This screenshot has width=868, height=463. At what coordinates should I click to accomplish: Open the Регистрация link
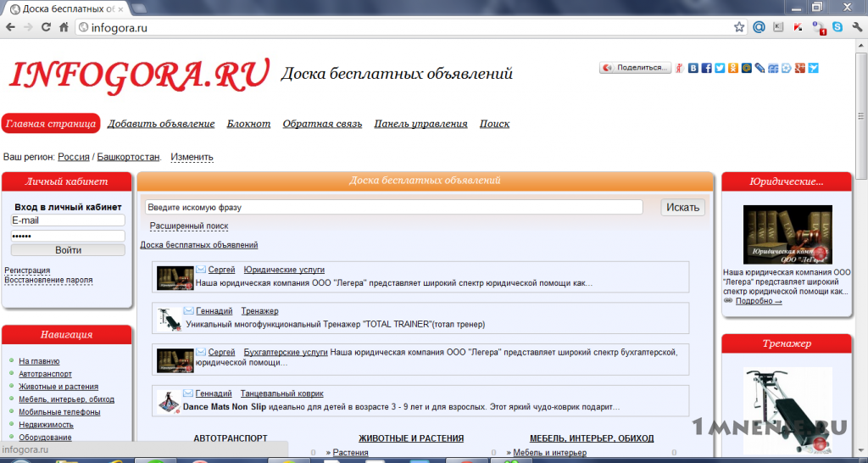tap(27, 271)
